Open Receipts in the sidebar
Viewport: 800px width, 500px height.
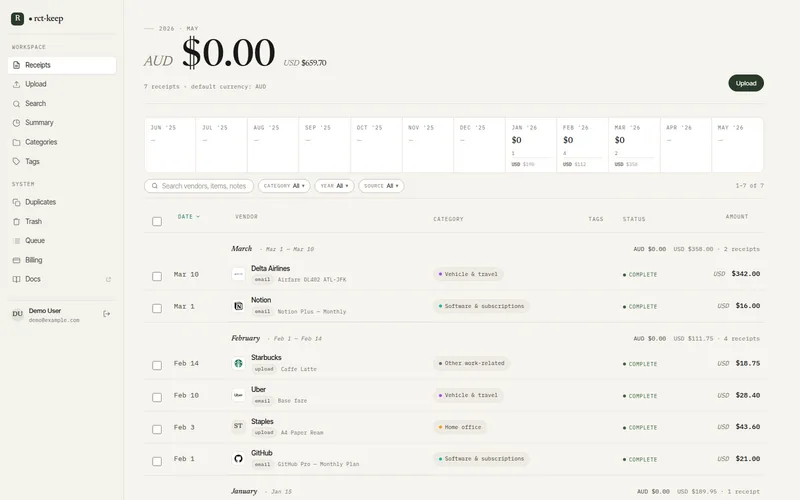click(62, 65)
